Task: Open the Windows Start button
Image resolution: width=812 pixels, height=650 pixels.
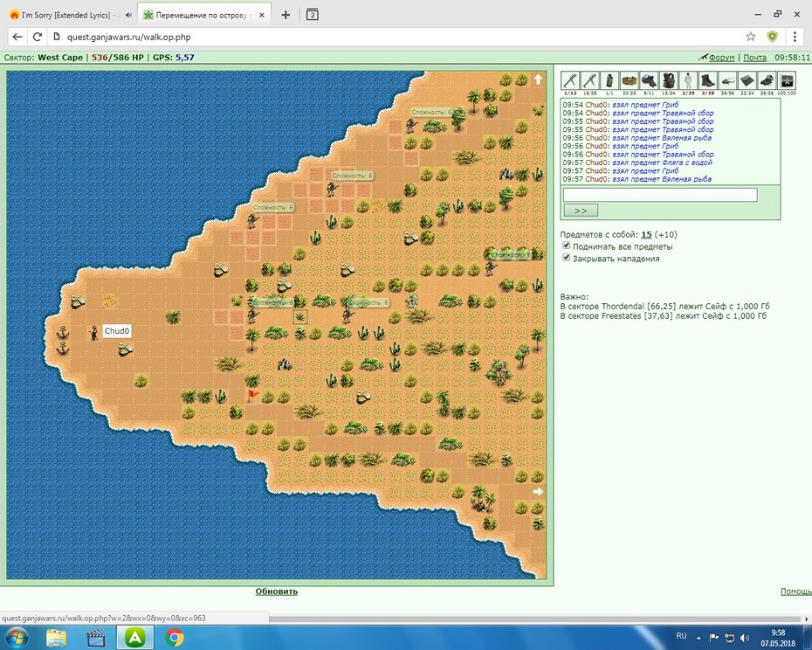Action: pyautogui.click(x=16, y=637)
